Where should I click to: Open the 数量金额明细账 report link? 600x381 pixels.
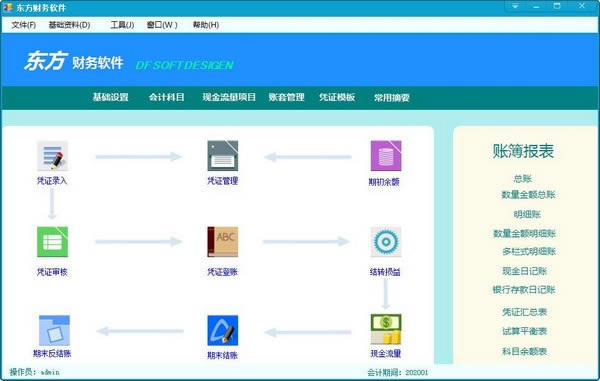524,233
